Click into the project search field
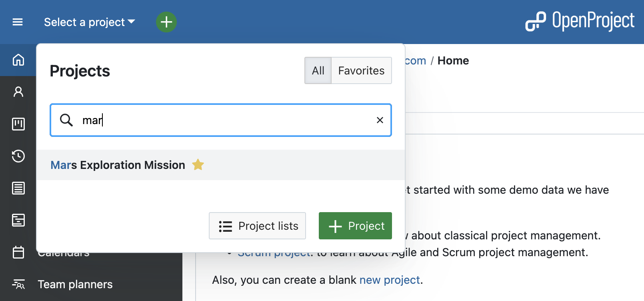This screenshot has height=301, width=644. [224, 120]
